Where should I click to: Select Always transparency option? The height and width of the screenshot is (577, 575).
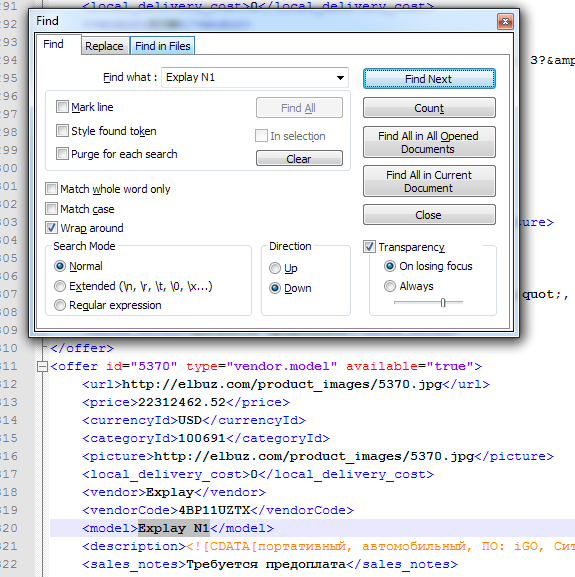pos(390,286)
